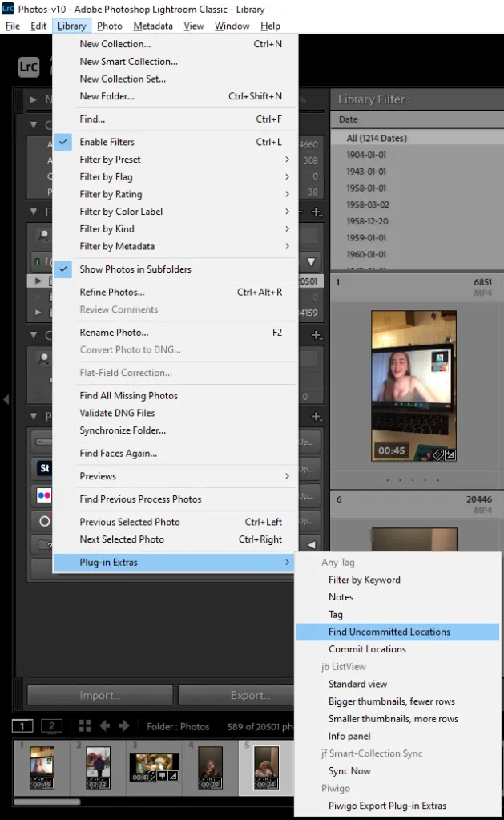Uncheck Show Photos in Subfolders

[x=135, y=269]
